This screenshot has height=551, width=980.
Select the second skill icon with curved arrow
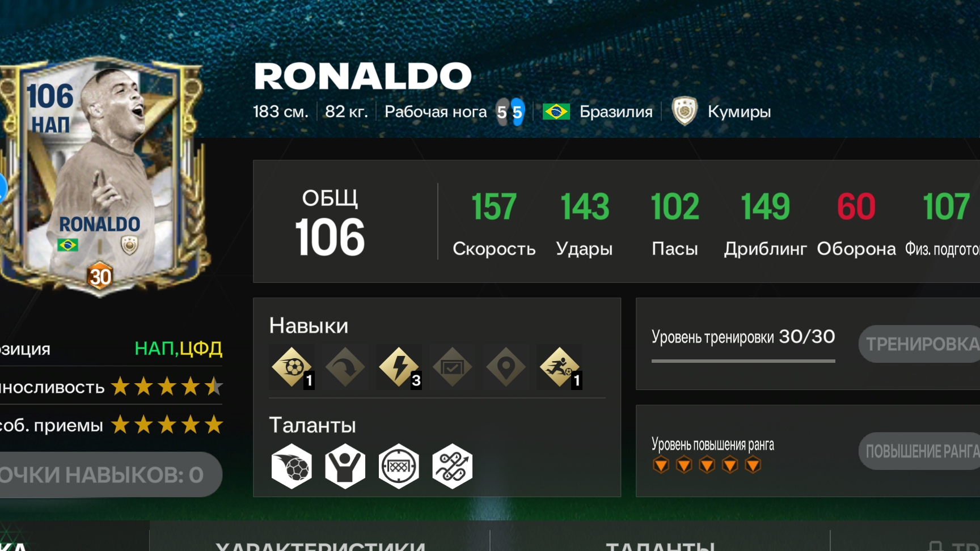point(345,367)
